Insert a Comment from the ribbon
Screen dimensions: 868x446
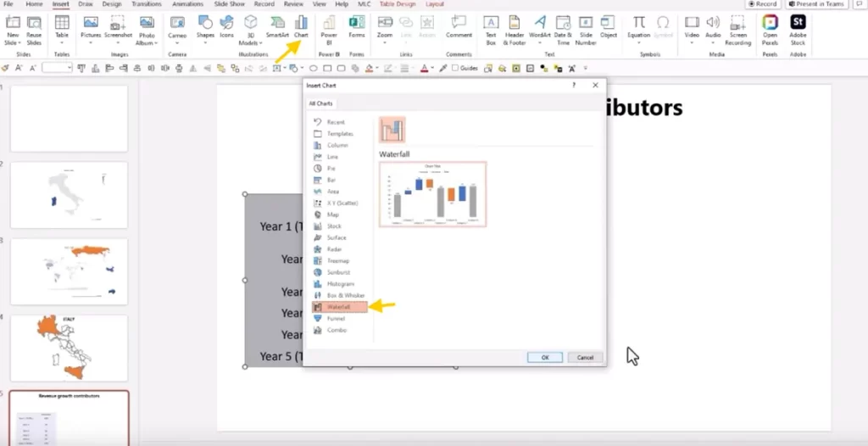coord(459,26)
